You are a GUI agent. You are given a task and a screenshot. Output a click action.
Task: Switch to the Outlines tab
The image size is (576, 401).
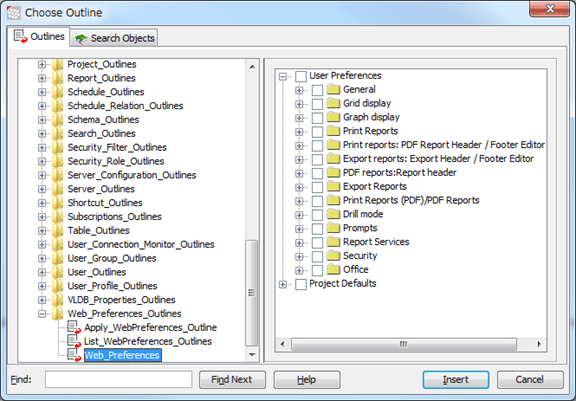point(39,37)
